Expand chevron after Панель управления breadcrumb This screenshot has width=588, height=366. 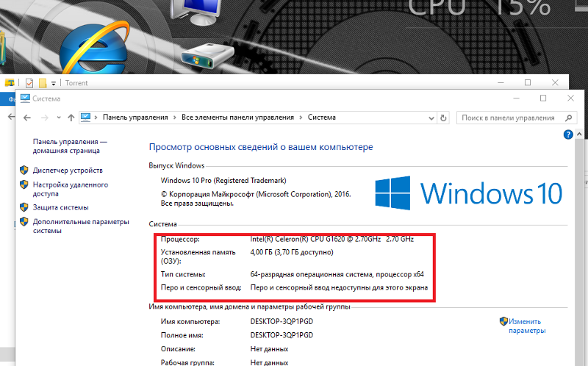coord(175,118)
